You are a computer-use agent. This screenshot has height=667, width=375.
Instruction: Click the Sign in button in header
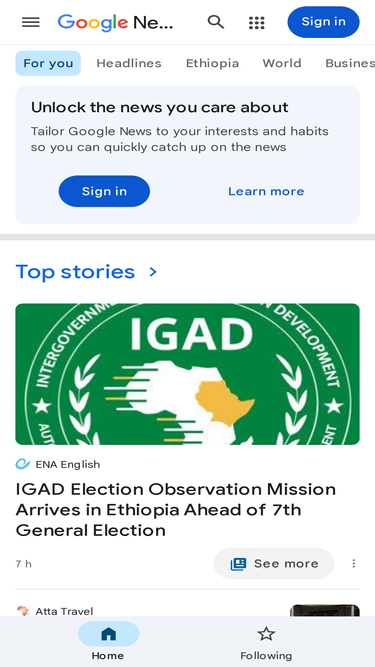[x=324, y=22]
